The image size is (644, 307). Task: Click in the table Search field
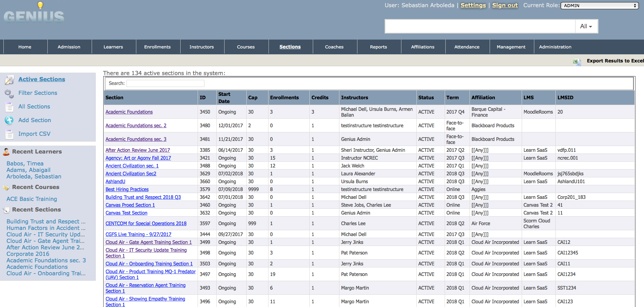pos(165,83)
